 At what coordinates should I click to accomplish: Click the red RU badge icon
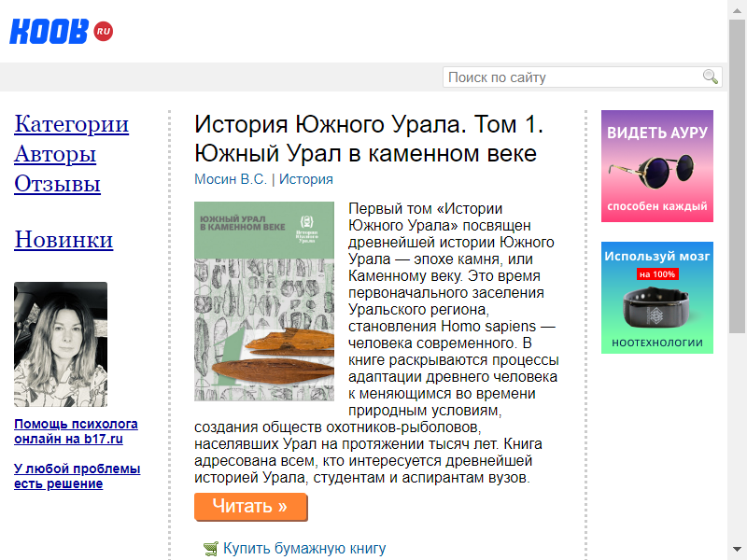pos(104,32)
